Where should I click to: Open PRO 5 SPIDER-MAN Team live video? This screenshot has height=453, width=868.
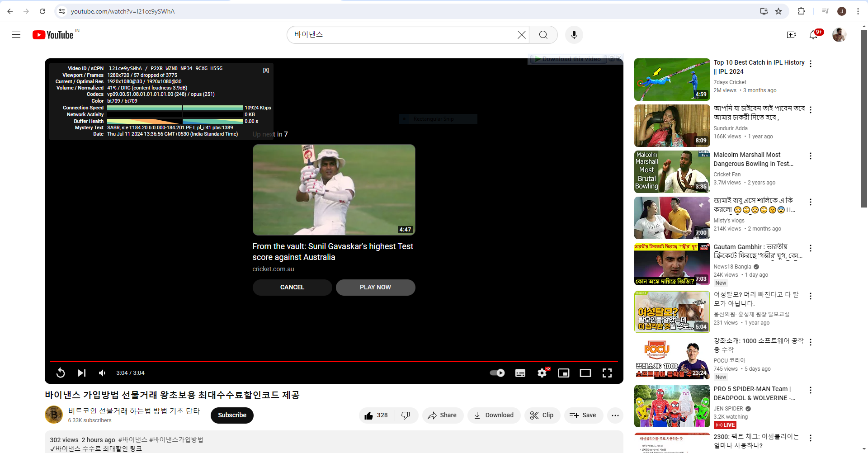click(x=672, y=406)
